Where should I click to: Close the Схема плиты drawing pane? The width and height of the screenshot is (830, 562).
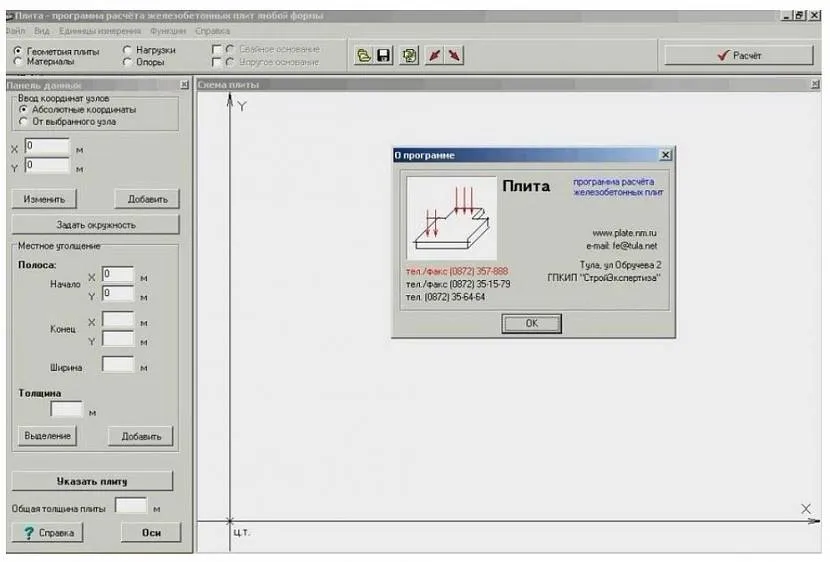pyautogui.click(x=814, y=86)
